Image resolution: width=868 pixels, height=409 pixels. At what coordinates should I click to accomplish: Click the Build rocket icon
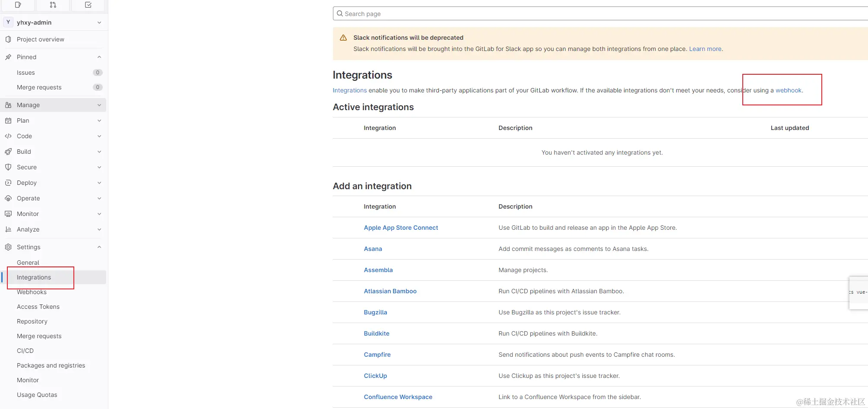coord(8,152)
